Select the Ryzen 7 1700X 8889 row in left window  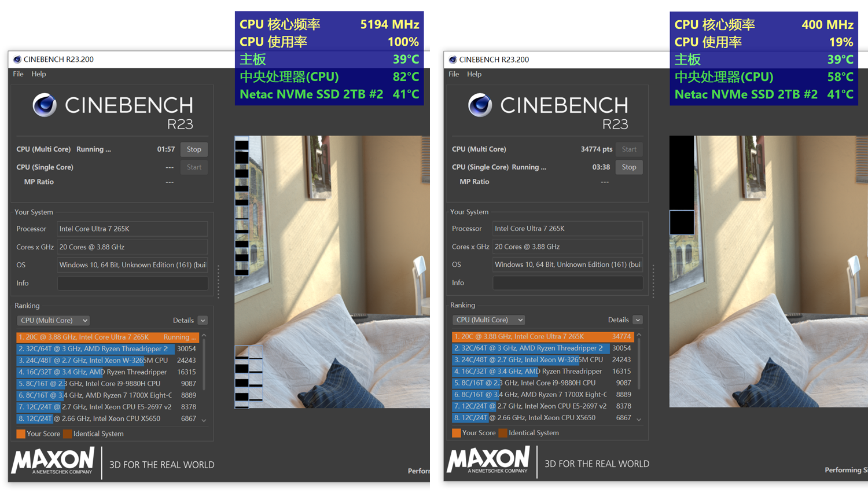[x=108, y=395]
